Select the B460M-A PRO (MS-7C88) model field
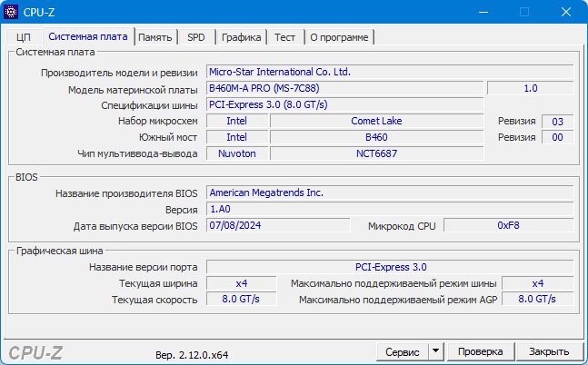588x365 pixels. (344, 88)
